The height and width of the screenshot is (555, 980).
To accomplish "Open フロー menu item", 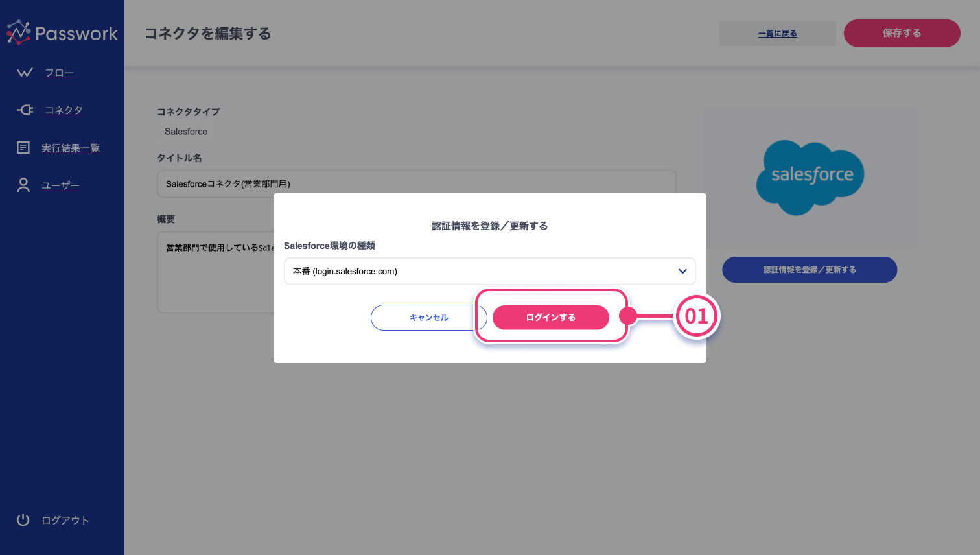I will pyautogui.click(x=60, y=73).
